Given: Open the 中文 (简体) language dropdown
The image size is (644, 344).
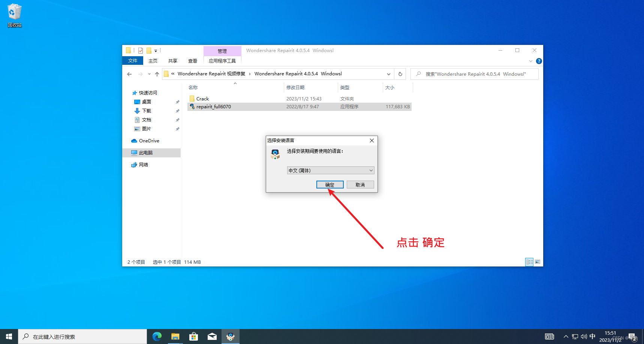Looking at the screenshot, I should click(x=331, y=171).
